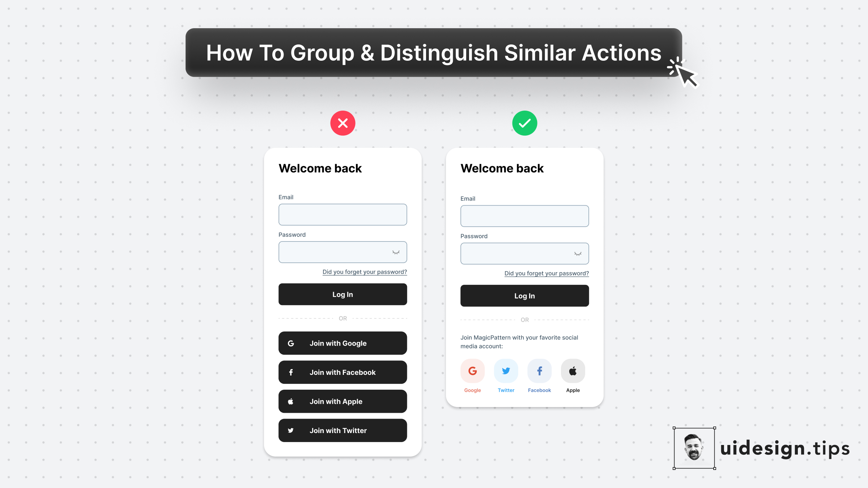
Task: Click the Facebook icon in correct example
Action: pos(539,371)
